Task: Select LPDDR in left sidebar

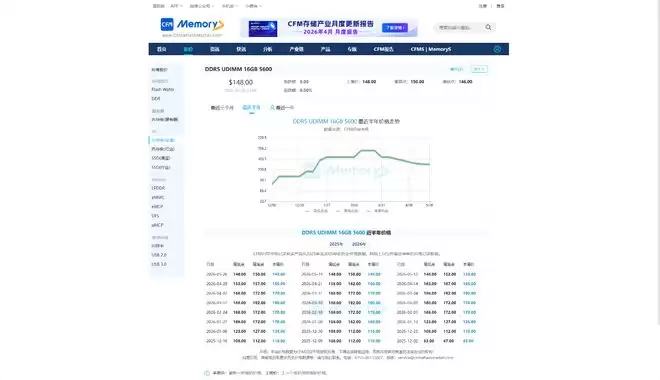Action: click(158, 188)
